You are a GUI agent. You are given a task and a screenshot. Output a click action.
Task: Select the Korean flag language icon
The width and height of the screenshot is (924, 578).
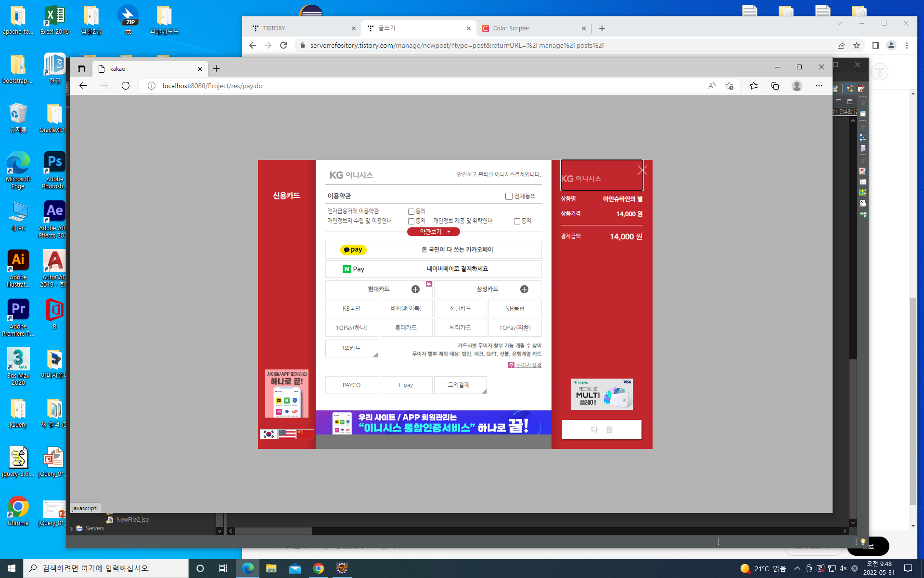pyautogui.click(x=268, y=434)
